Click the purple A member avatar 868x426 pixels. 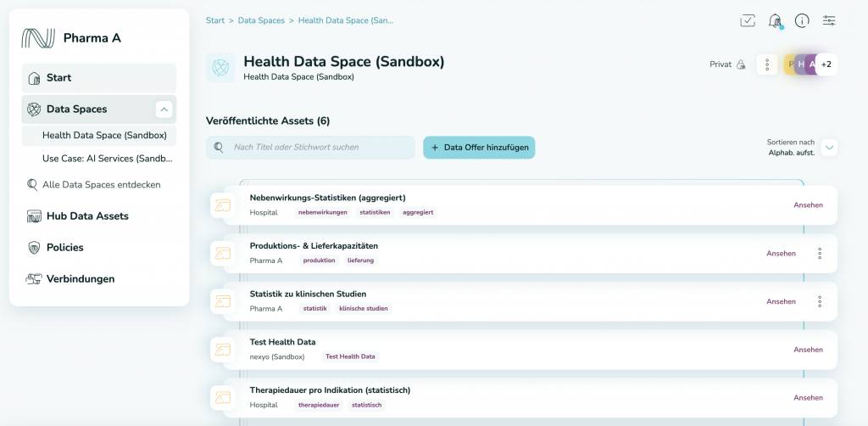(x=811, y=64)
